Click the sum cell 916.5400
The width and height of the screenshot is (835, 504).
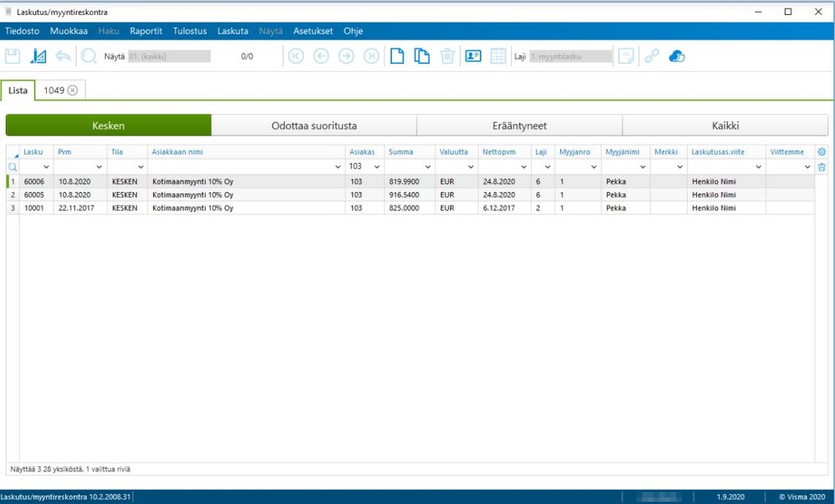(x=410, y=195)
